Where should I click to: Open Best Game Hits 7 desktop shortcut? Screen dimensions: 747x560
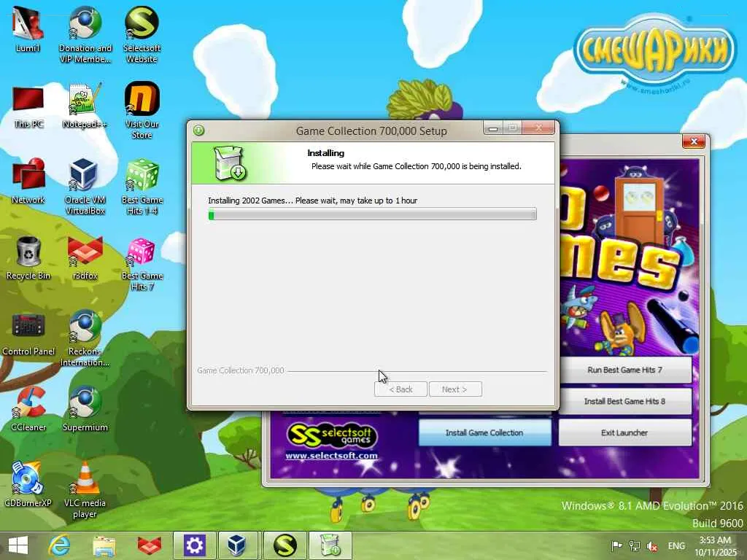[x=142, y=264]
